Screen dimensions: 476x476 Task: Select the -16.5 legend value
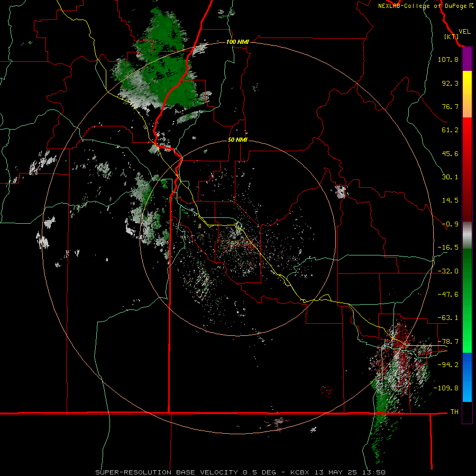(x=448, y=248)
